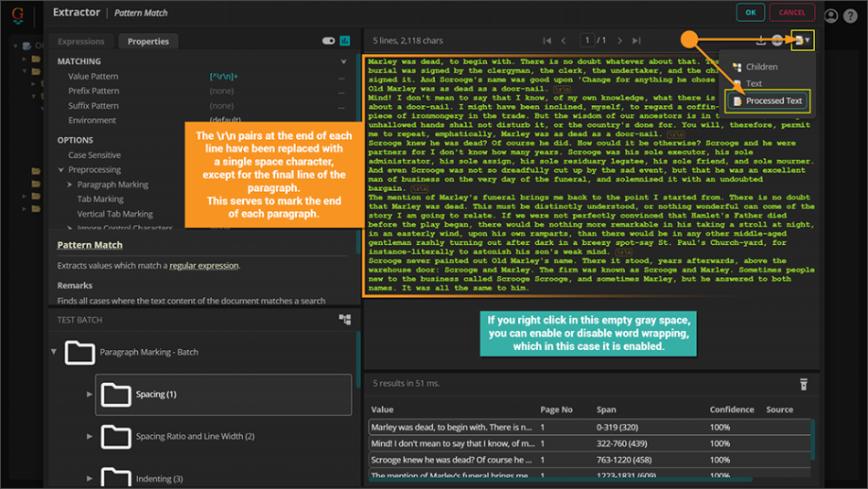Click the span cell 322-760 (439)
Viewport: 868px width, 489px height.
(x=621, y=443)
